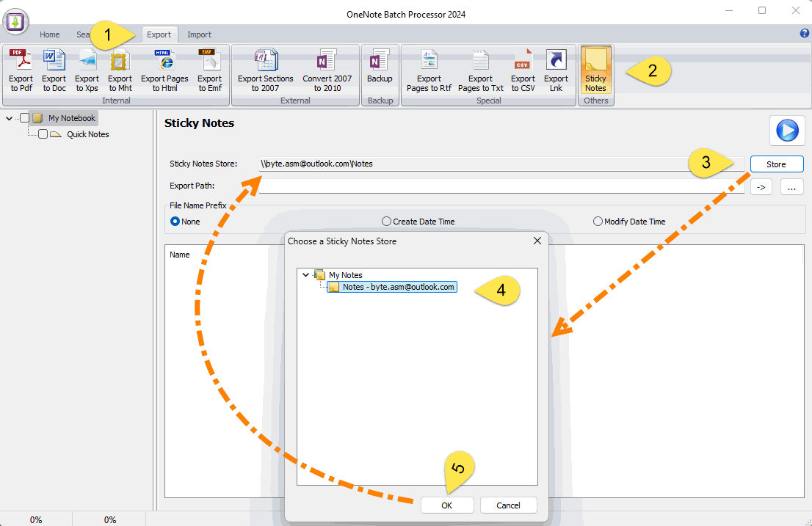Select the Convert 2007 to 2010 tool

pyautogui.click(x=327, y=70)
